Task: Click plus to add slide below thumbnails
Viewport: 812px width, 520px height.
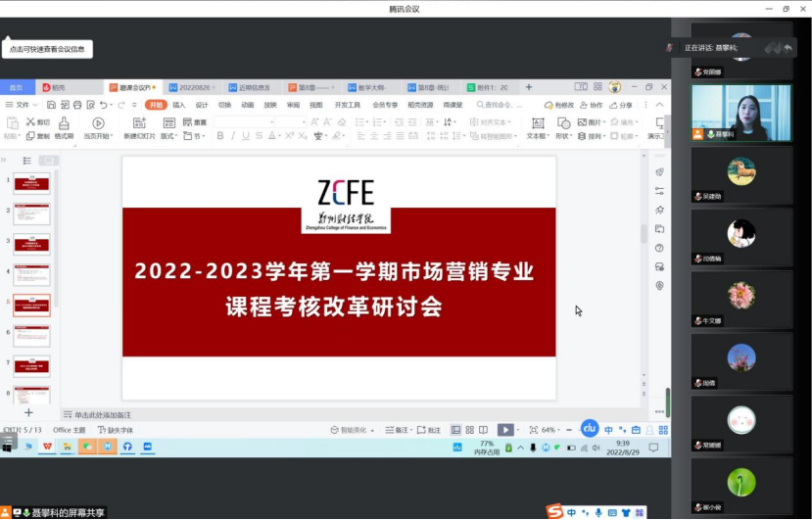Action: [29, 412]
